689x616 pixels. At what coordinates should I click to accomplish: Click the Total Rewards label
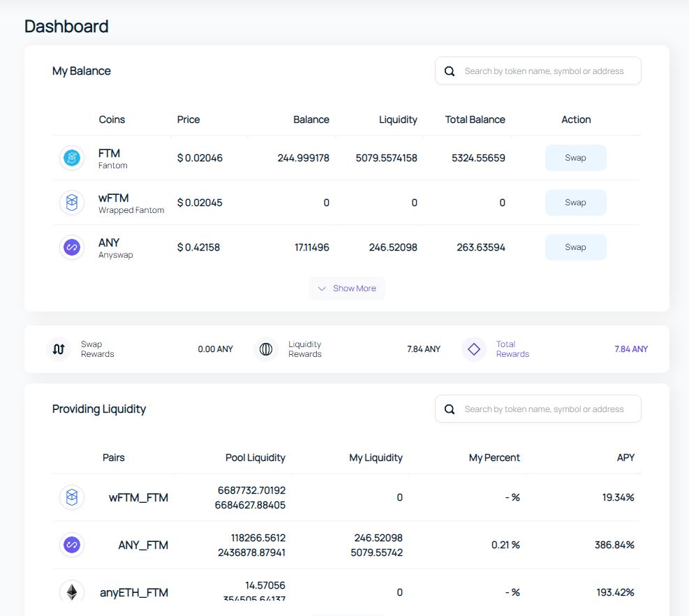pyautogui.click(x=513, y=349)
